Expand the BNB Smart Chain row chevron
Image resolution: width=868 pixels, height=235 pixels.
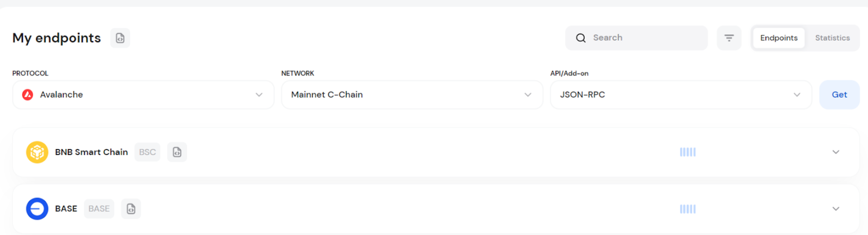pyautogui.click(x=835, y=153)
